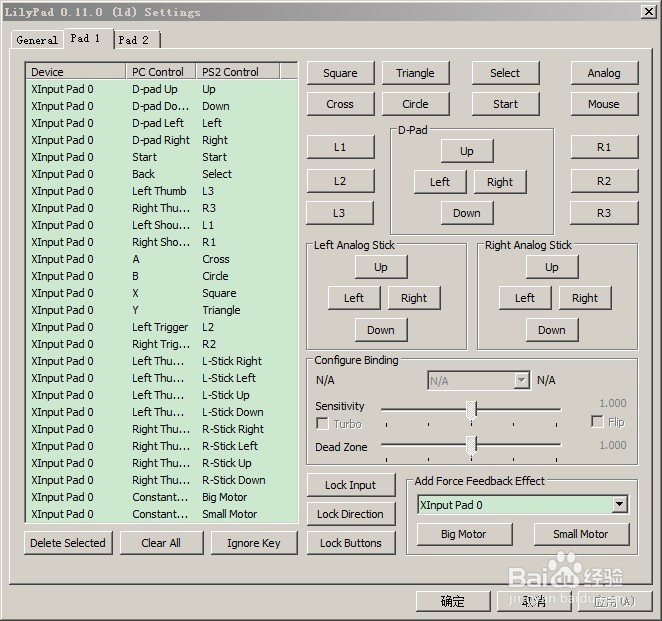The width and height of the screenshot is (662, 621).
Task: Select the Y to Triangle binding row
Action: 161,310
